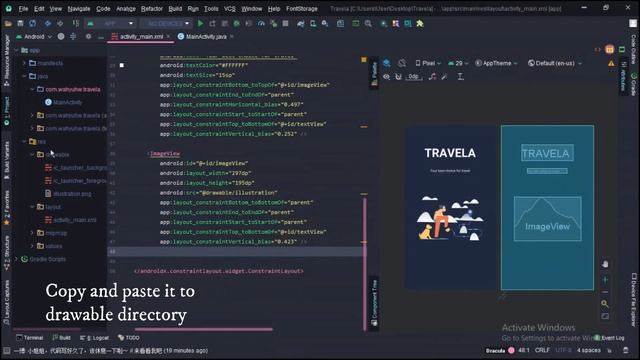Click the guidelines icon in design toolbar
The image size is (640, 360).
click(x=460, y=77)
